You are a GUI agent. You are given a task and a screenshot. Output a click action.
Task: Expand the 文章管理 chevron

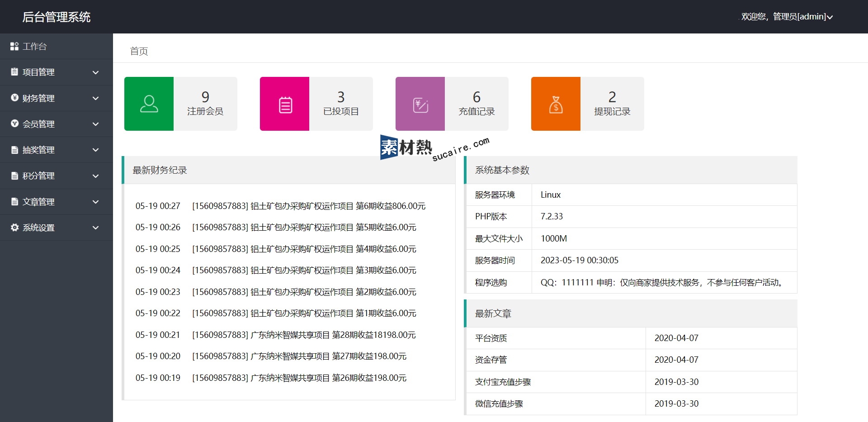(x=95, y=202)
